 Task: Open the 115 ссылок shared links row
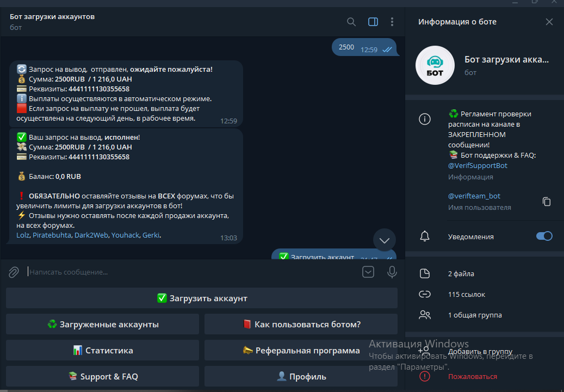tap(466, 294)
